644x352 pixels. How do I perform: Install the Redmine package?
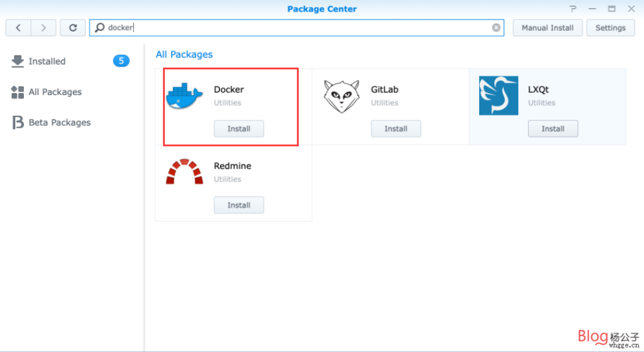tap(238, 205)
